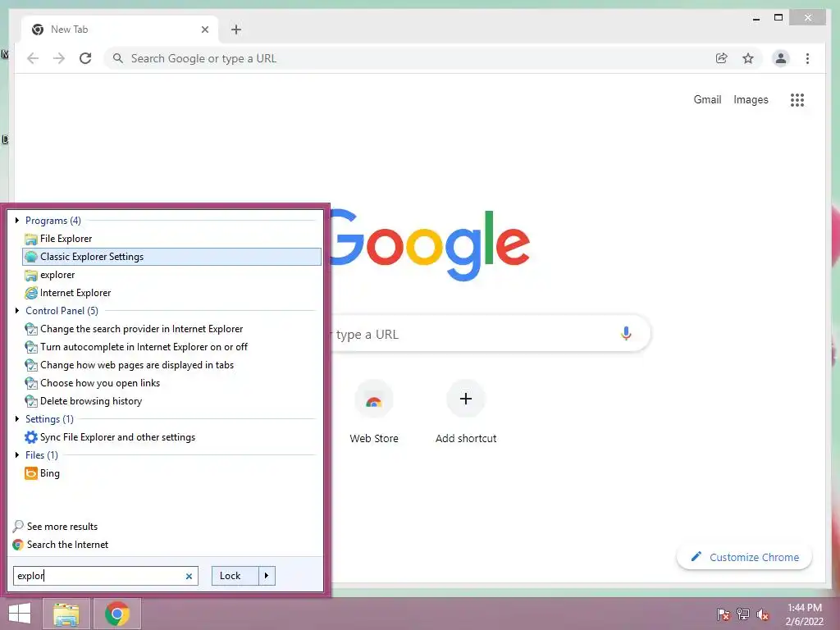Collapse the Control Panel (5) group
Screen dimensions: 840x630
pos(17,311)
